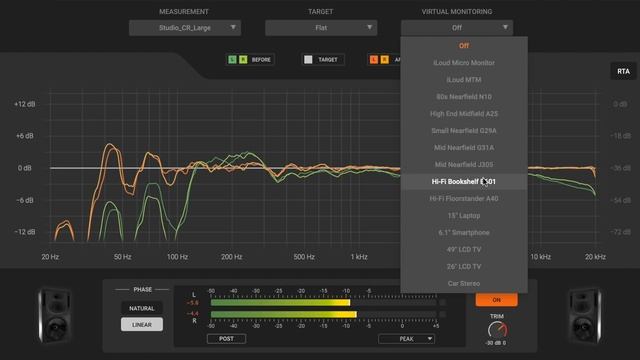Enable the RTA analyzer button
Screen dimensions: 640x360
pyautogui.click(x=623, y=71)
